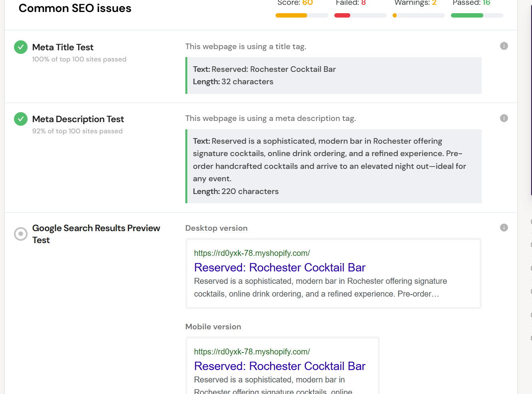
Task: Click title text 'Reserved: Rochester Cocktail Bar' in gray box
Action: pos(274,69)
